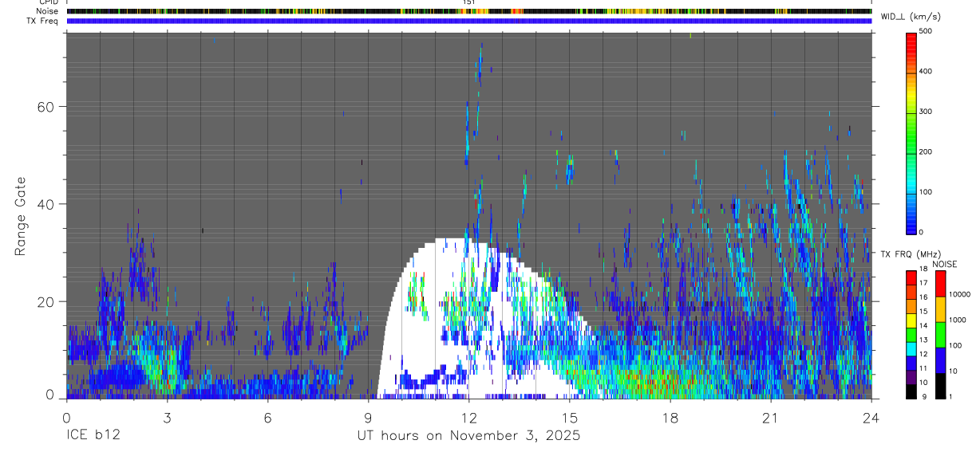
Task: Click the '300' tick on the spectral width colorbar
Action: tap(926, 112)
